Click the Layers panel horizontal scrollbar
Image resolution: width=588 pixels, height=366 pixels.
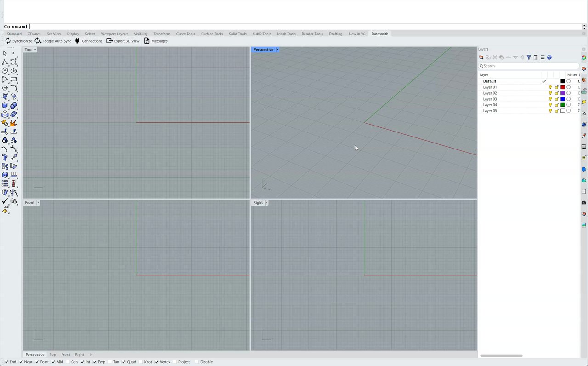coord(501,355)
